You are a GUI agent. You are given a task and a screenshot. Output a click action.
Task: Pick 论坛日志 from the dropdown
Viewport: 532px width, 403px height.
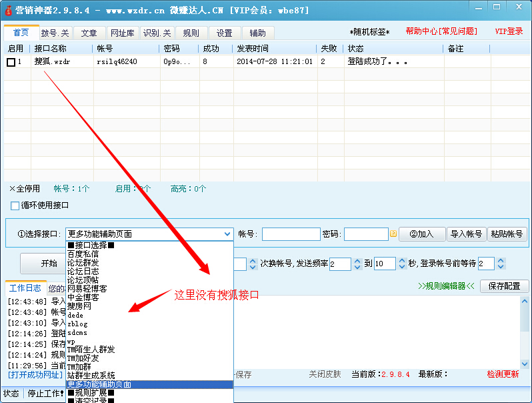pyautogui.click(x=83, y=272)
